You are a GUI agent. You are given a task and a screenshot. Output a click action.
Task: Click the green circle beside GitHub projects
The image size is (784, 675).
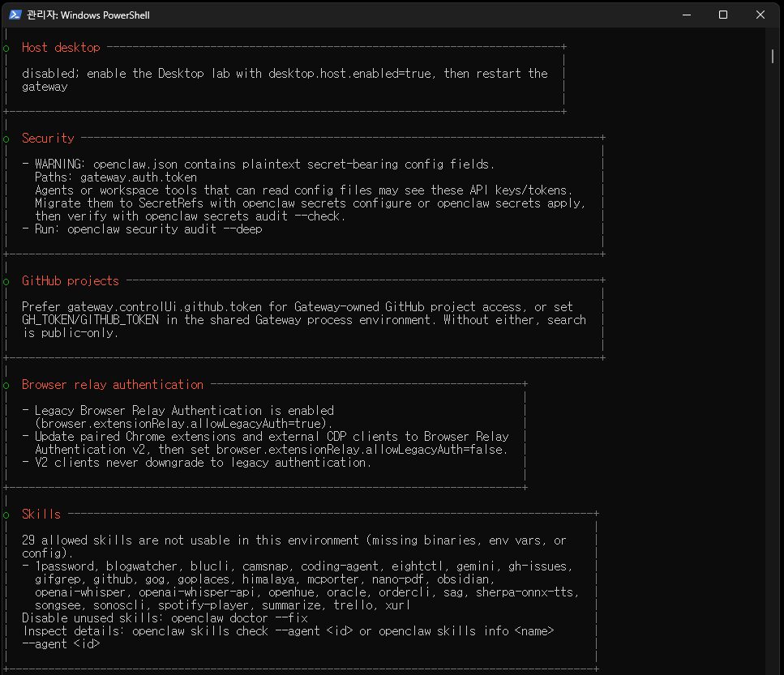[x=6, y=282]
